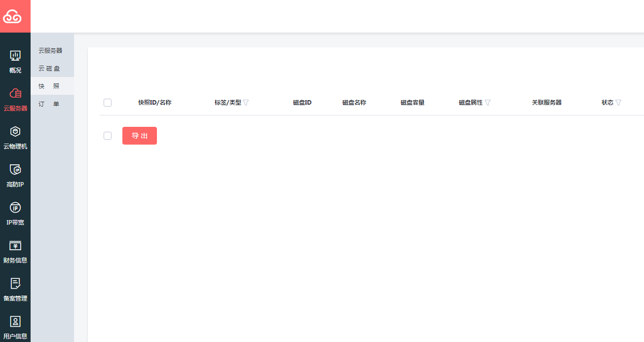Switch to the 云磁盘 submenu item
The height and width of the screenshot is (342, 644).
49,68
